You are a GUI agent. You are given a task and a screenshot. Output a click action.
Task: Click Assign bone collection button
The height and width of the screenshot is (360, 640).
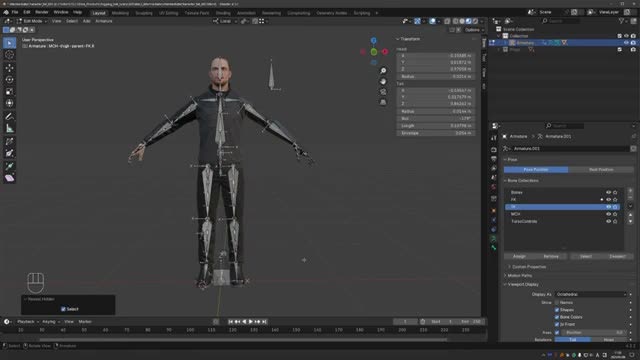tap(519, 256)
